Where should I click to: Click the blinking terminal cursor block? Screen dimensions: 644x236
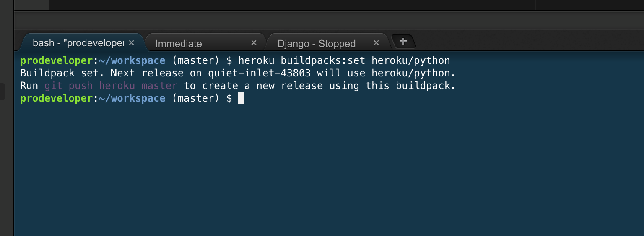[241, 98]
